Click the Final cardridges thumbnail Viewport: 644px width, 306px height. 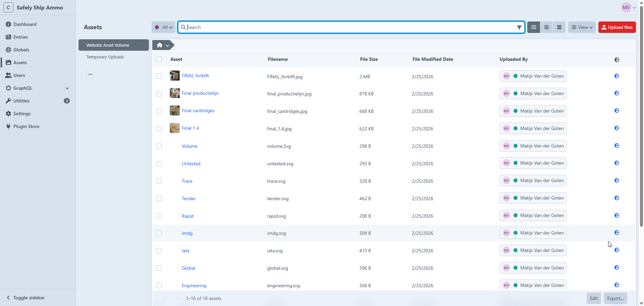175,111
